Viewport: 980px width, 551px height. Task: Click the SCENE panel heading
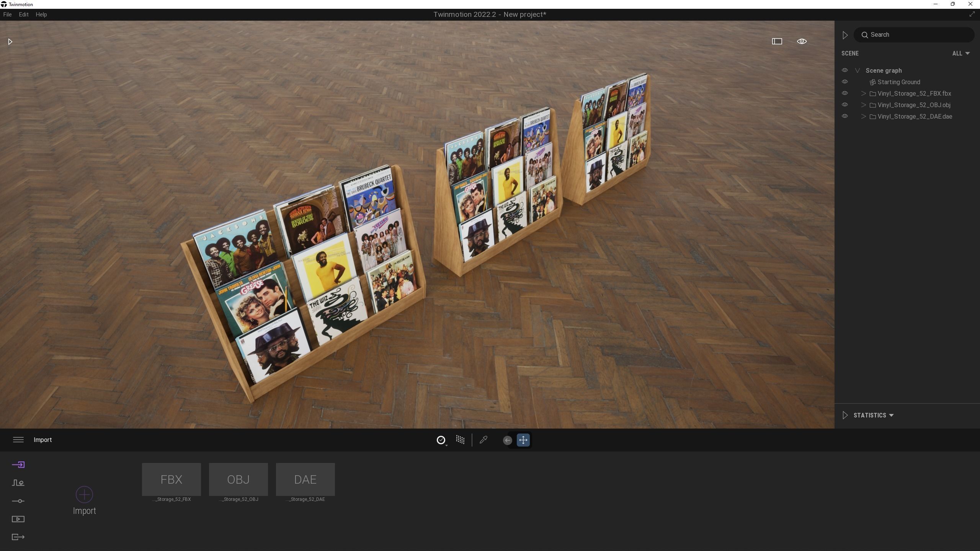(x=850, y=53)
